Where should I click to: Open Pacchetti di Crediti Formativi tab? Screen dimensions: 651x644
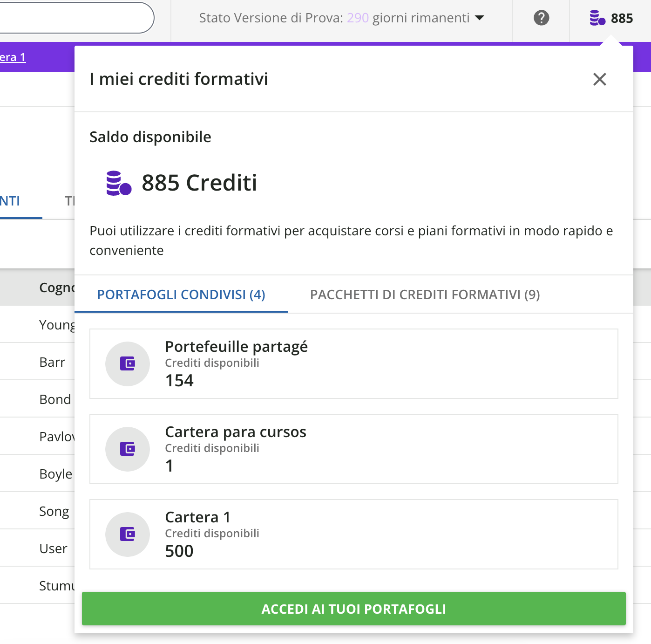tap(425, 295)
